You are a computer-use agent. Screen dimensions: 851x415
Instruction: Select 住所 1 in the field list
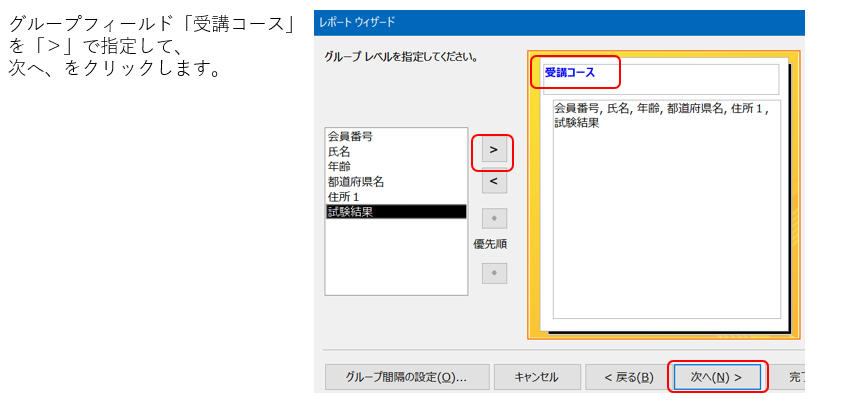[343, 196]
